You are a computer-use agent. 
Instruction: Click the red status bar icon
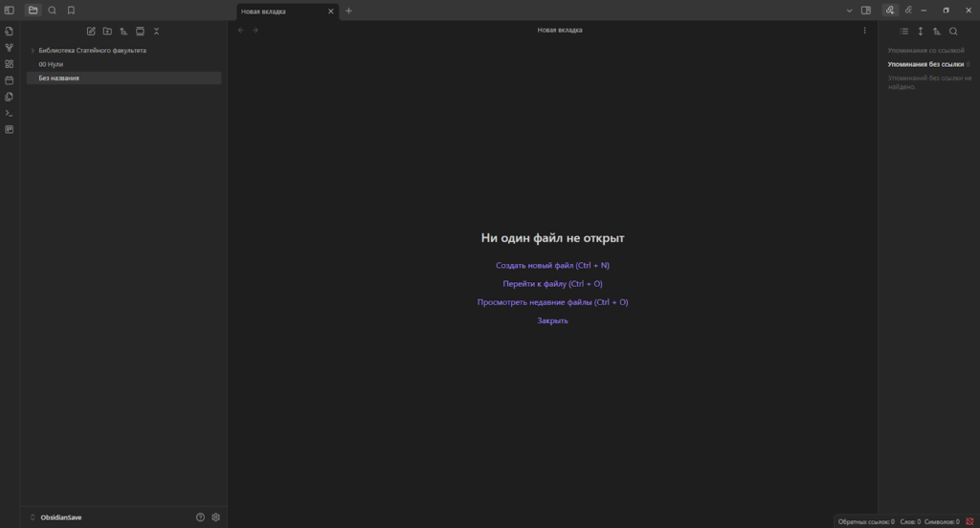pos(969,521)
